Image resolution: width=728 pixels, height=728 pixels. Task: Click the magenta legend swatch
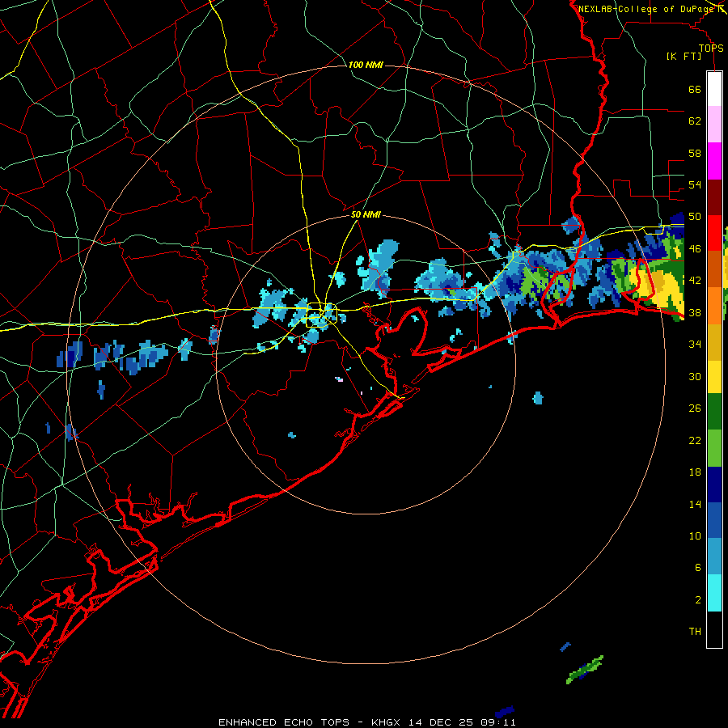point(714,161)
